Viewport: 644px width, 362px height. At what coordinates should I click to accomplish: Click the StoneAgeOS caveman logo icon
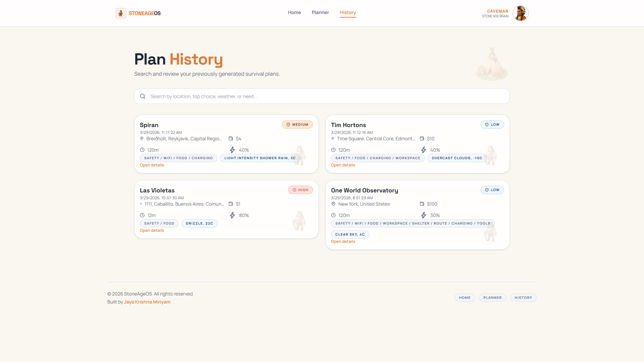coord(121,13)
